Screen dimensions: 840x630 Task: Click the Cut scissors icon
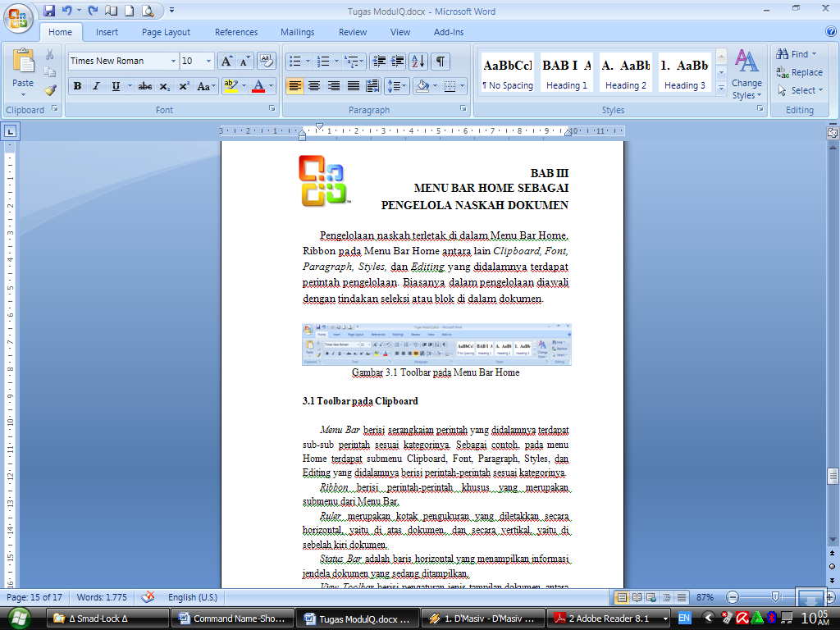[50, 55]
